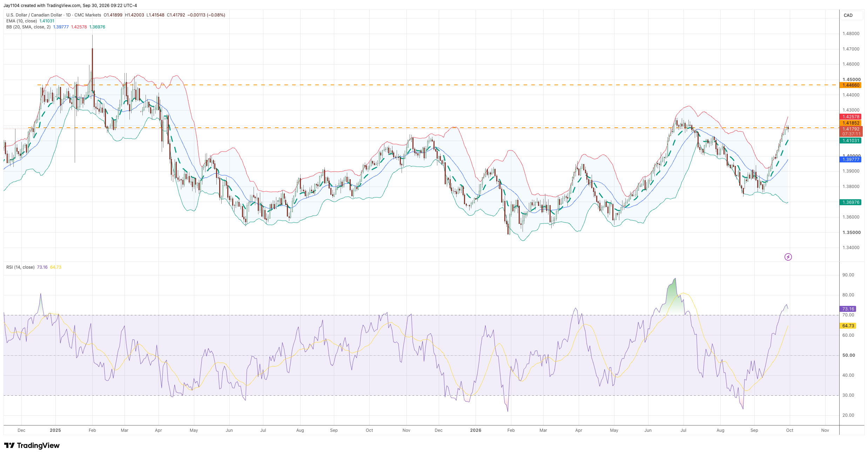Click the 90.00 RSI scale label
This screenshot has height=456, width=868.
(x=848, y=275)
